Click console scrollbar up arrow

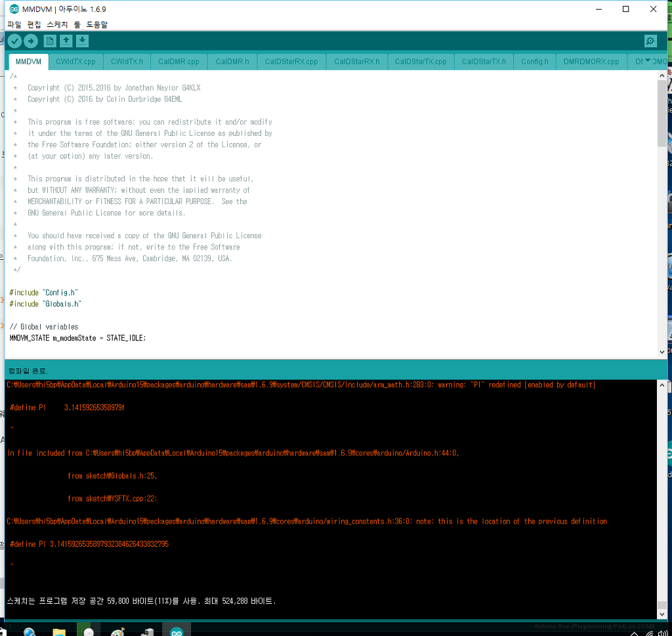pyautogui.click(x=661, y=385)
